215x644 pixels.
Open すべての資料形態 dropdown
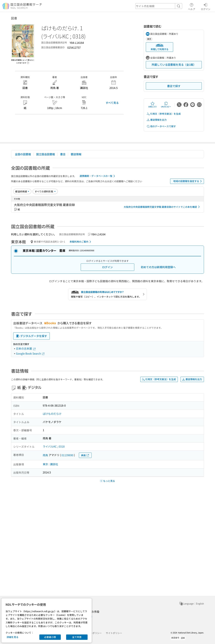[x=45, y=191]
